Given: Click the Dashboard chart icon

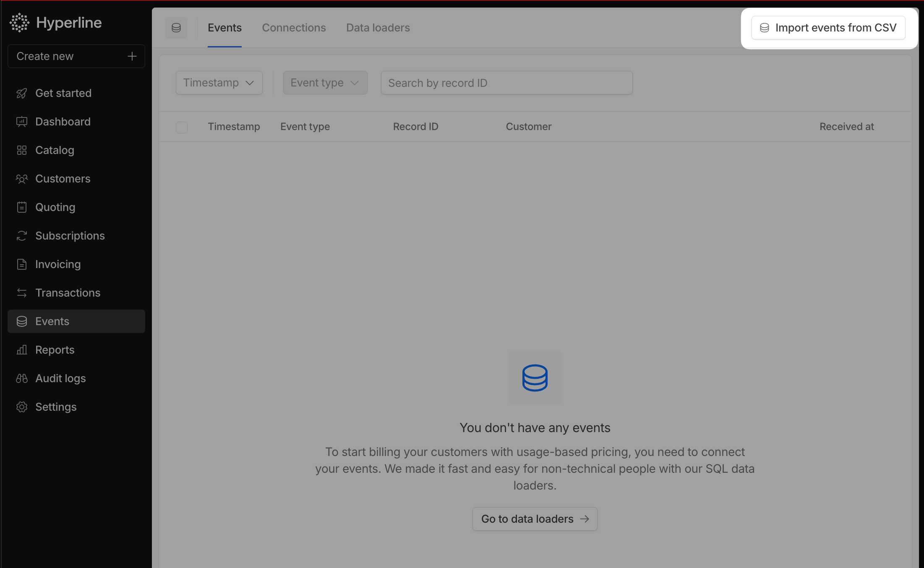Looking at the screenshot, I should click(x=22, y=122).
